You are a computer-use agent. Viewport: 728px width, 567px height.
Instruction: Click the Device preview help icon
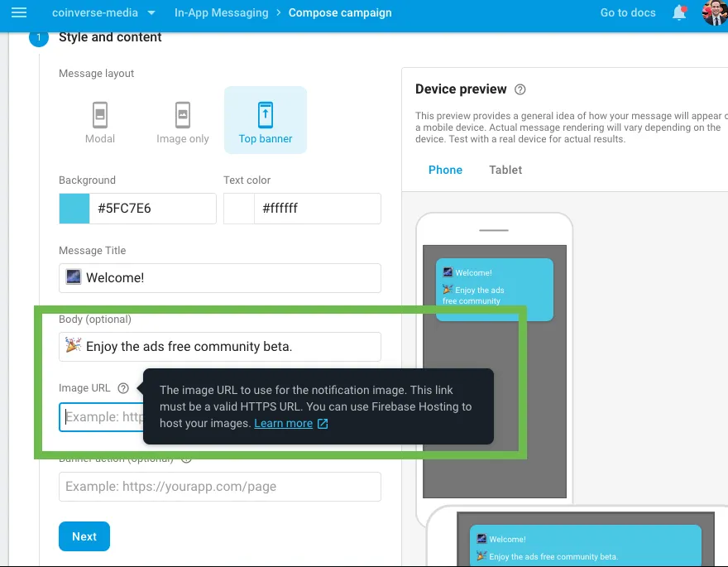click(x=520, y=89)
